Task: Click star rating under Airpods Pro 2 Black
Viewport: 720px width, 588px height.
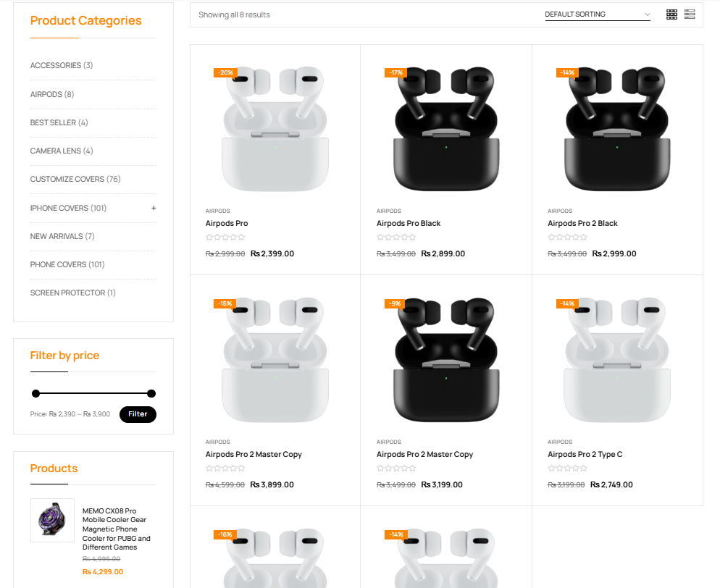Action: point(567,238)
